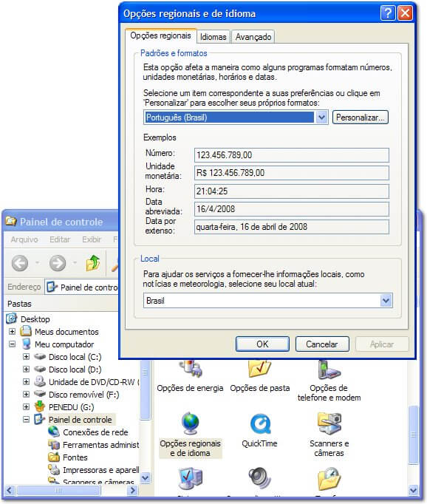Screen dimensions: 427x504
Task: Click the Hora example field
Action: (291, 191)
